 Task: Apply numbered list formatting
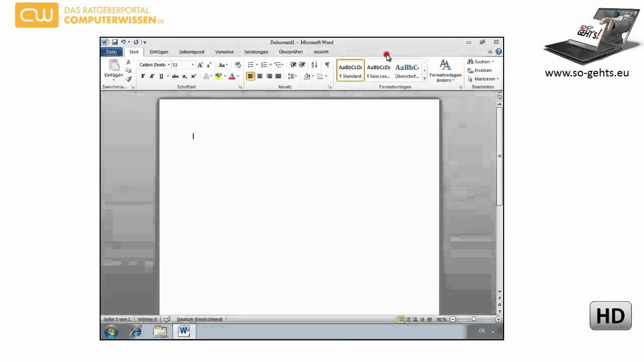tap(264, 65)
